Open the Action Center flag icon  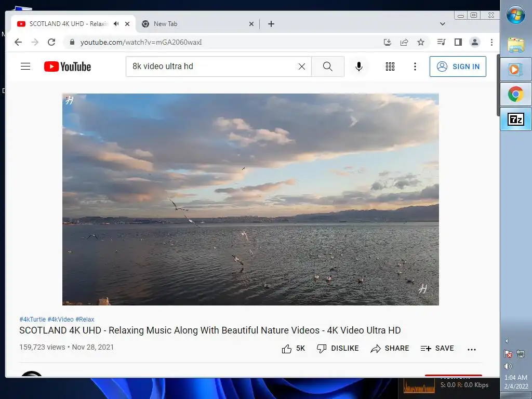(508, 354)
